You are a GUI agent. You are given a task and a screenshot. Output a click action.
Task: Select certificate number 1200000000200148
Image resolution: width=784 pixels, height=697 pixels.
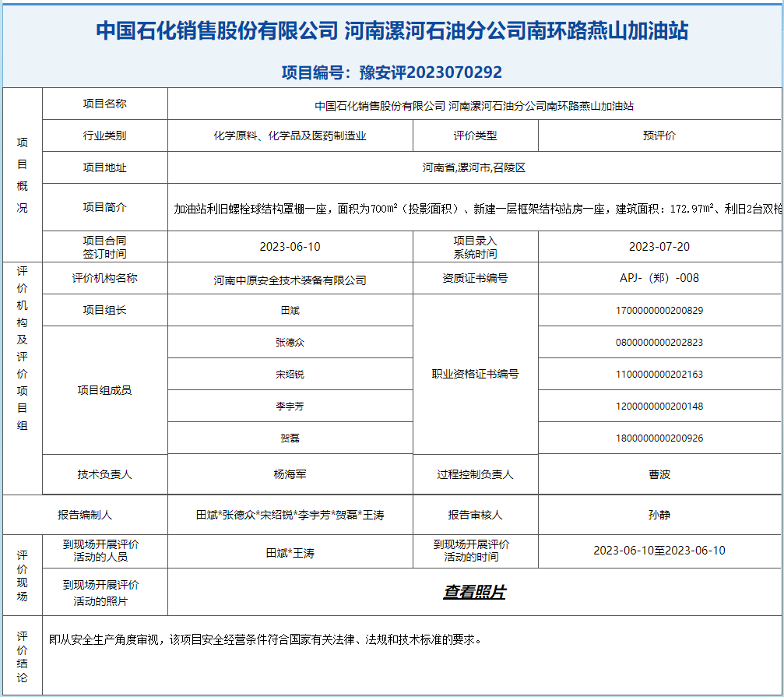[x=659, y=407]
